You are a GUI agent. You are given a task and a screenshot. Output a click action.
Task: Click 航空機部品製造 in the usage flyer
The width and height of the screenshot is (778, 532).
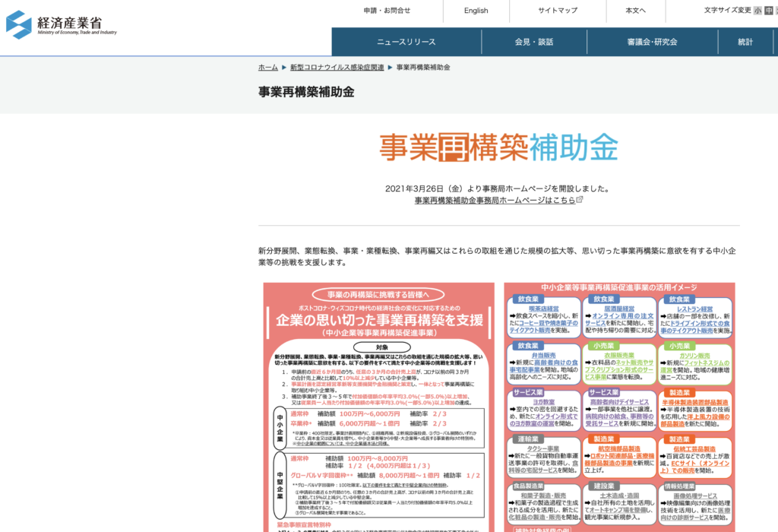tap(618, 448)
